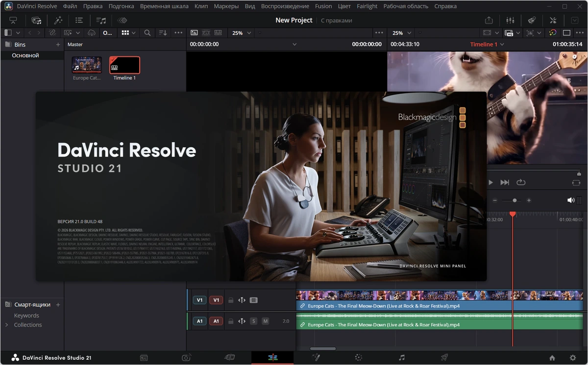The height and width of the screenshot is (365, 588).
Task: Mute audio track A1 with M button
Action: [x=265, y=321]
